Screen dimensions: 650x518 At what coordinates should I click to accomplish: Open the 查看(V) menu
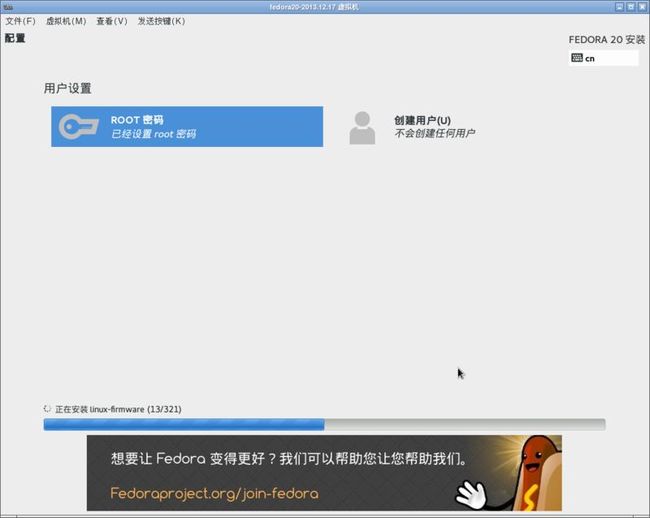coord(112,21)
